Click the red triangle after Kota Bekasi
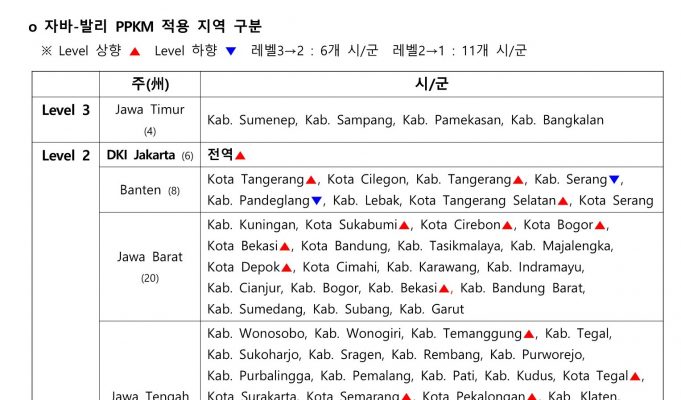The width and height of the screenshot is (681, 400). pyautogui.click(x=285, y=246)
